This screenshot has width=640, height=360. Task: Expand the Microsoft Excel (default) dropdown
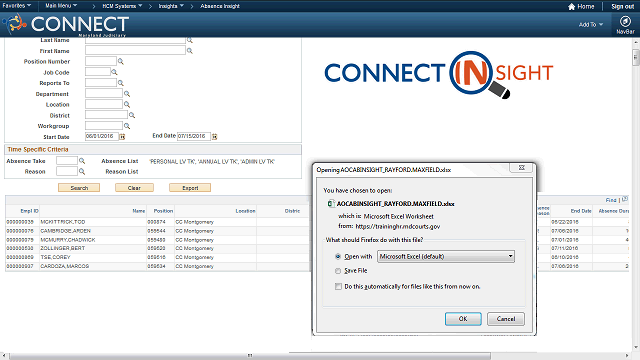(x=446, y=256)
